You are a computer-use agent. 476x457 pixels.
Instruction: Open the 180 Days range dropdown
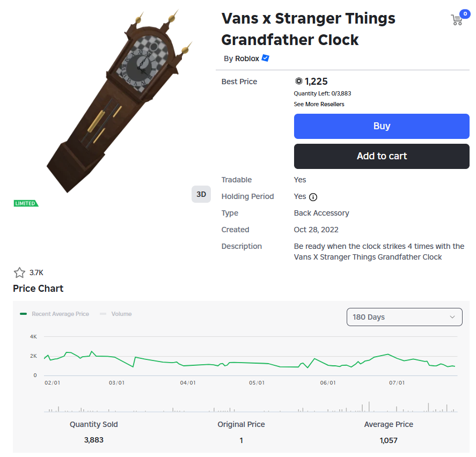404,317
